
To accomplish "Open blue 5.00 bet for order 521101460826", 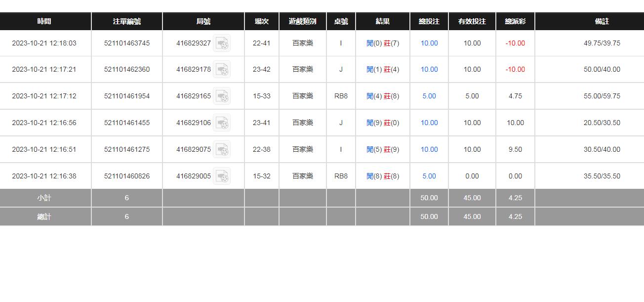I will [x=429, y=176].
